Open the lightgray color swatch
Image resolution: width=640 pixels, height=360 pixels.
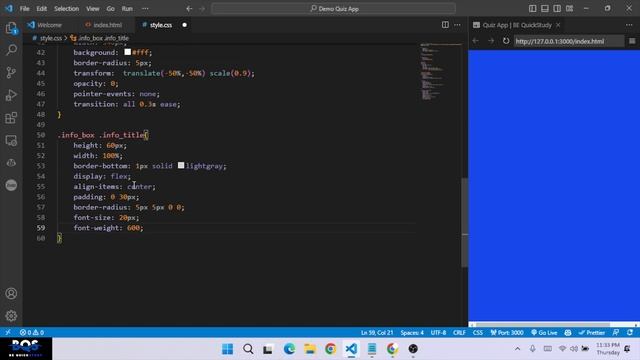pos(181,165)
